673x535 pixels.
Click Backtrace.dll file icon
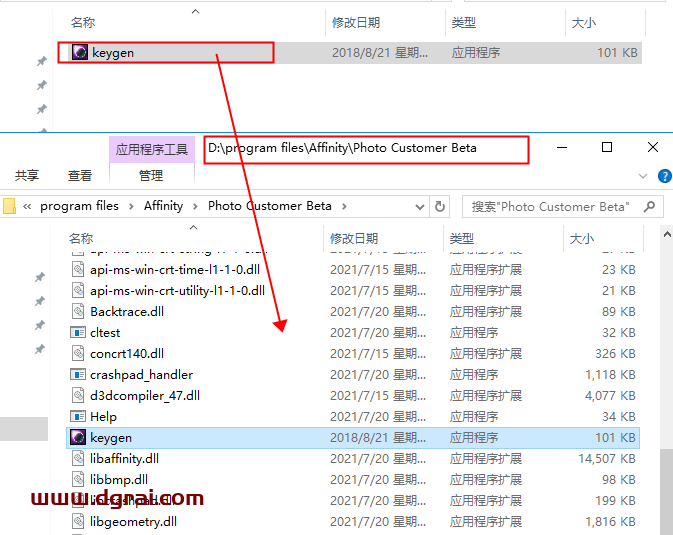pos(78,312)
